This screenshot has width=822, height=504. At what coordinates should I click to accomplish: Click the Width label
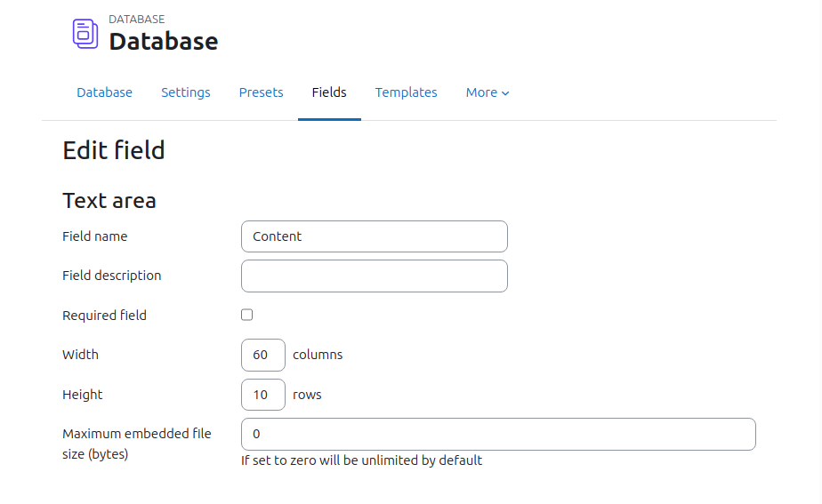tap(80, 355)
